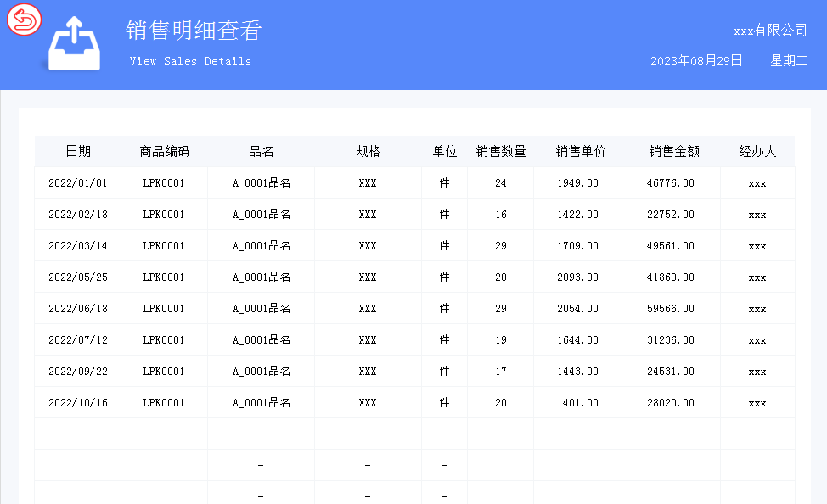Image resolution: width=827 pixels, height=504 pixels.
Task: Select date cell 2022/01/01
Action: point(78,183)
